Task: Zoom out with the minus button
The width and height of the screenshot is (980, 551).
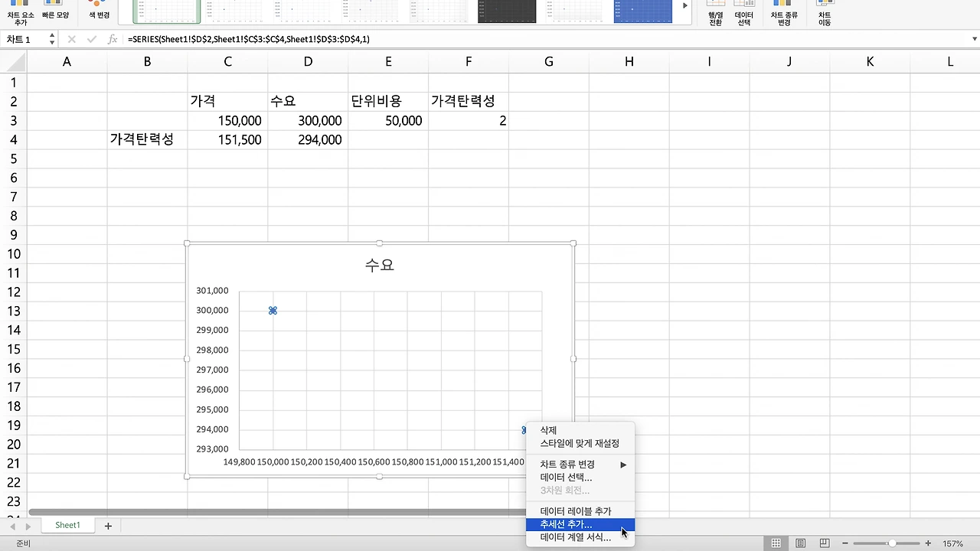Action: [x=845, y=543]
